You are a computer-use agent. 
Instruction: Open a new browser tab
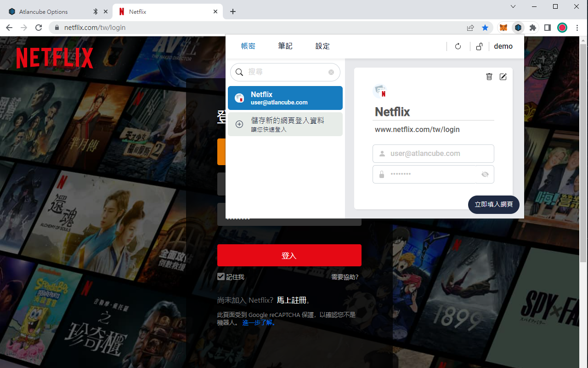coord(233,11)
